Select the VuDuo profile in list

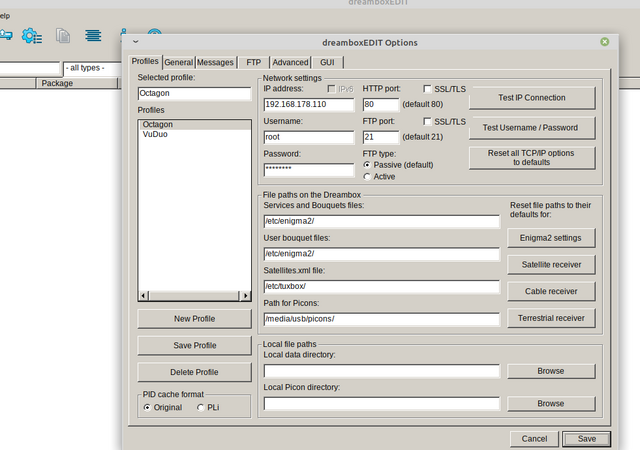[x=195, y=134]
